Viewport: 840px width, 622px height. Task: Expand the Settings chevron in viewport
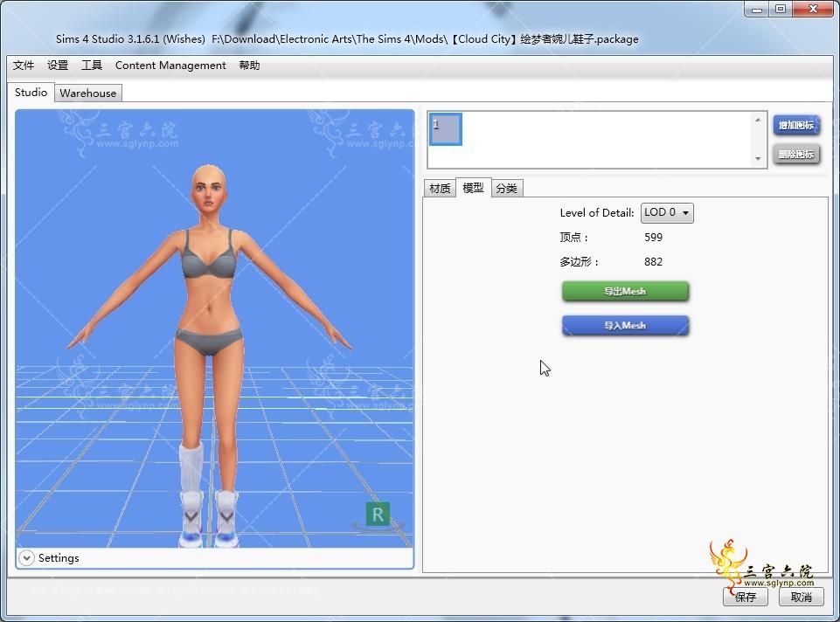tap(25, 557)
